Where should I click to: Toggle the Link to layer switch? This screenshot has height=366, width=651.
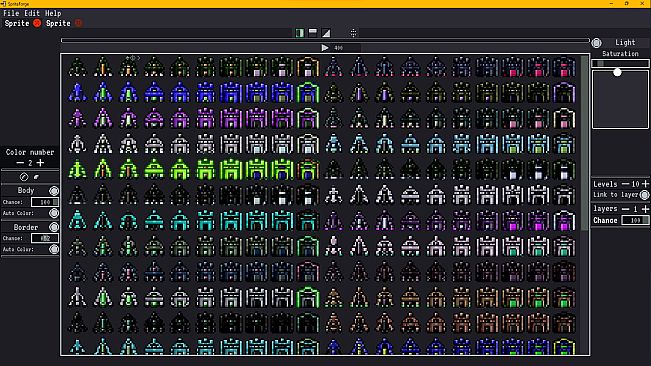[x=644, y=195]
